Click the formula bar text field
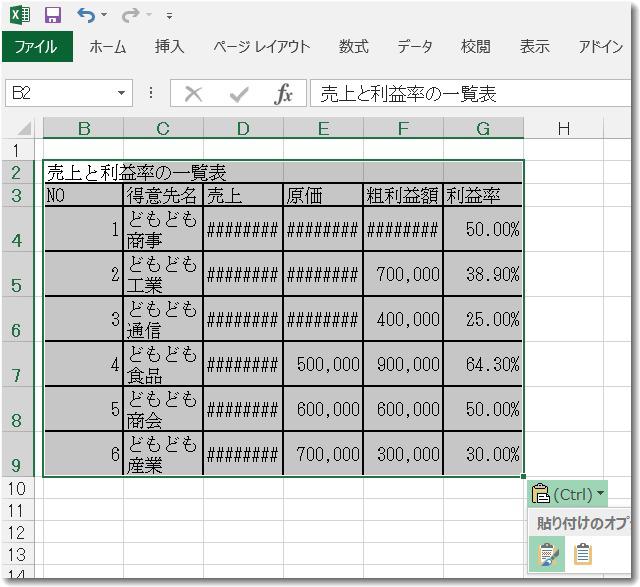Image resolution: width=640 pixels, height=587 pixels. pyautogui.click(x=470, y=94)
